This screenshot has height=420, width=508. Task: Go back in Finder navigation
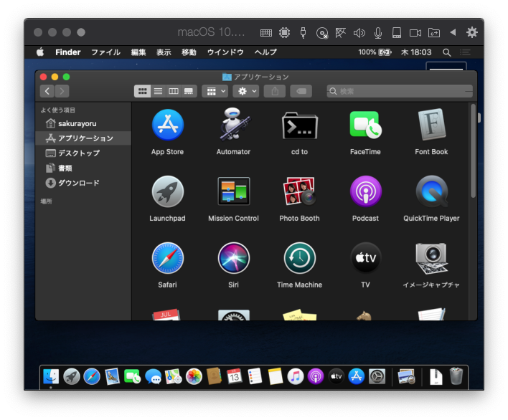[x=47, y=91]
